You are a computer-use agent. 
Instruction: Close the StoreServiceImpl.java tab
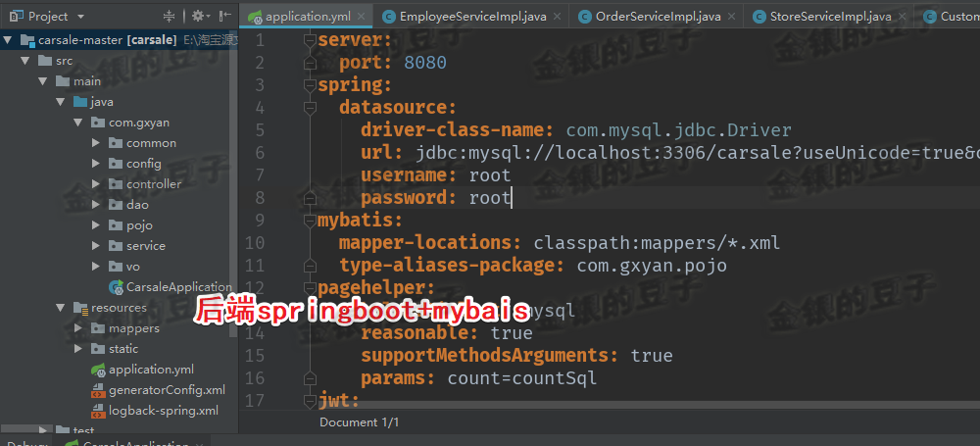point(900,17)
